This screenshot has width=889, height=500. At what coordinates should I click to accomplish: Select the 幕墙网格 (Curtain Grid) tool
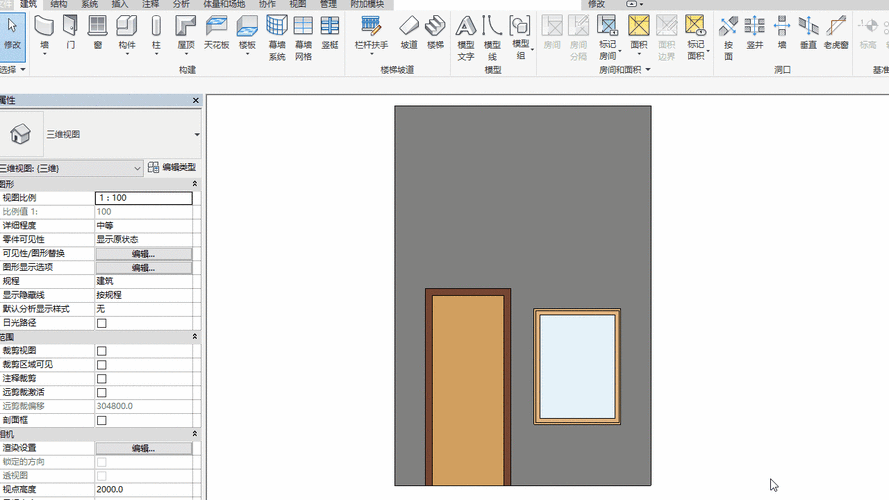[x=303, y=36]
